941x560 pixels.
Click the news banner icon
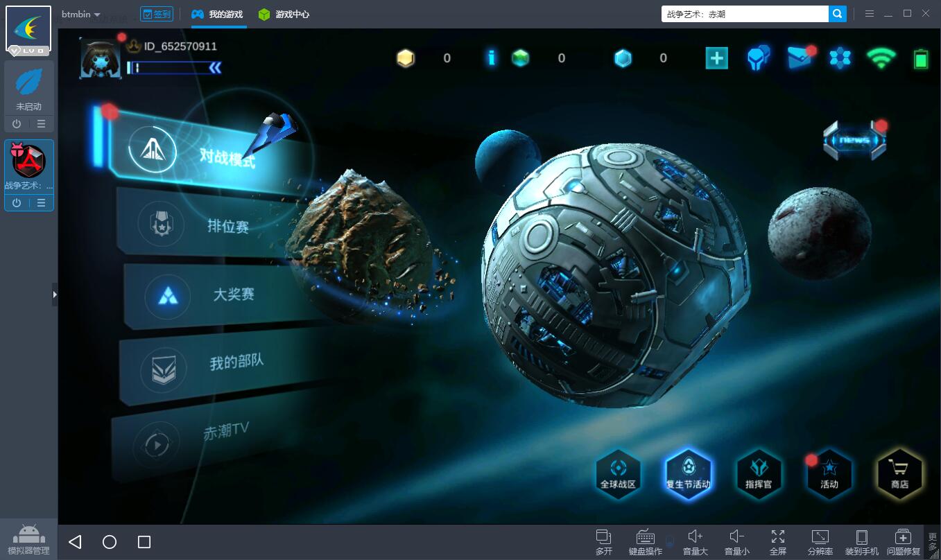(854, 140)
